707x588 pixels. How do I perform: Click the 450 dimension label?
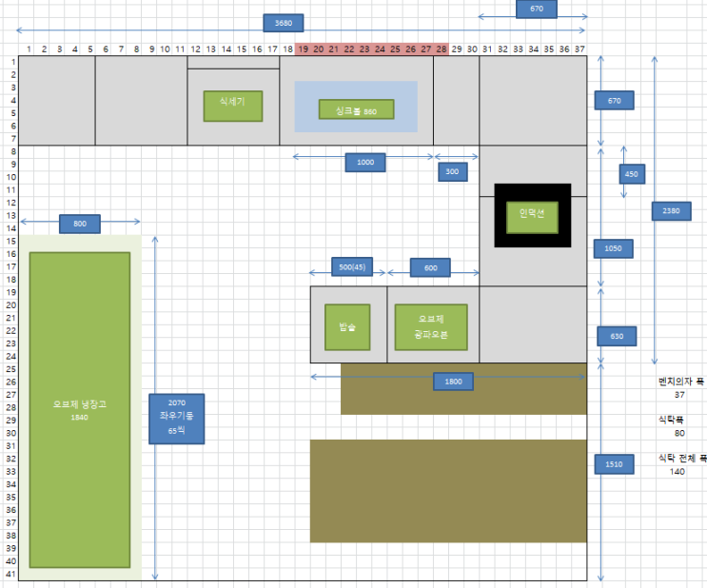[632, 174]
